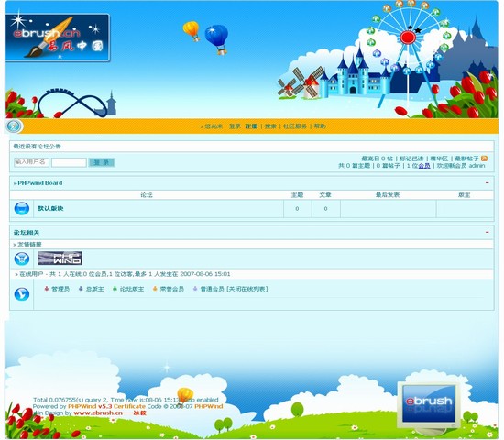Open 社区服务 menu in navigation bar
This screenshot has width=504, height=440.
click(x=295, y=126)
